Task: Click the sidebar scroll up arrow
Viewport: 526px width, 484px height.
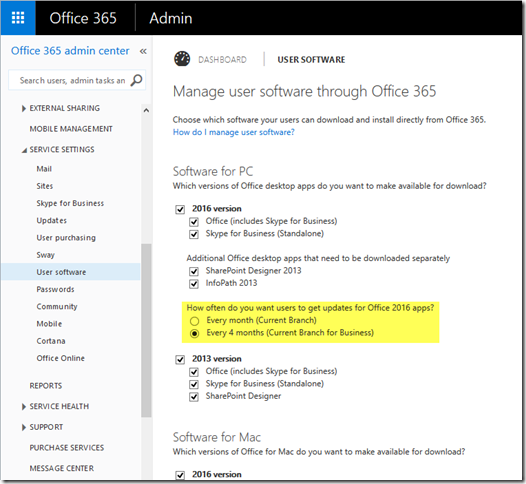Action: [x=146, y=110]
